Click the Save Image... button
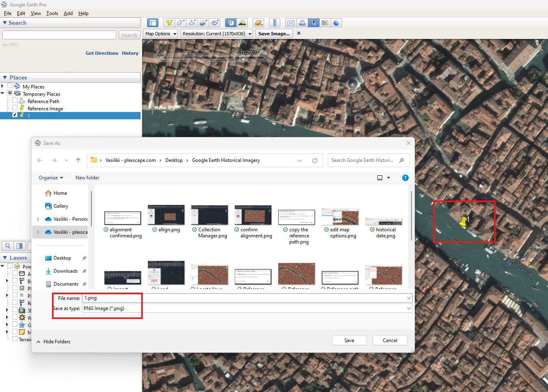 (274, 34)
